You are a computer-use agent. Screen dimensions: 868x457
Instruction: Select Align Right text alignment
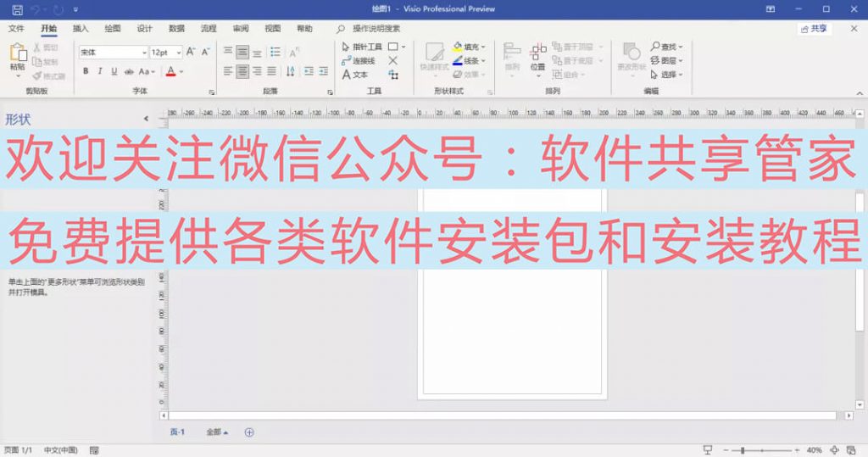pos(258,71)
